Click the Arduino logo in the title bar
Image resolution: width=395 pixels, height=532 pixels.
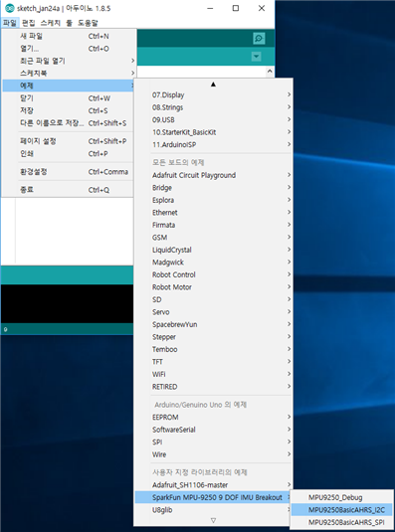coord(10,9)
